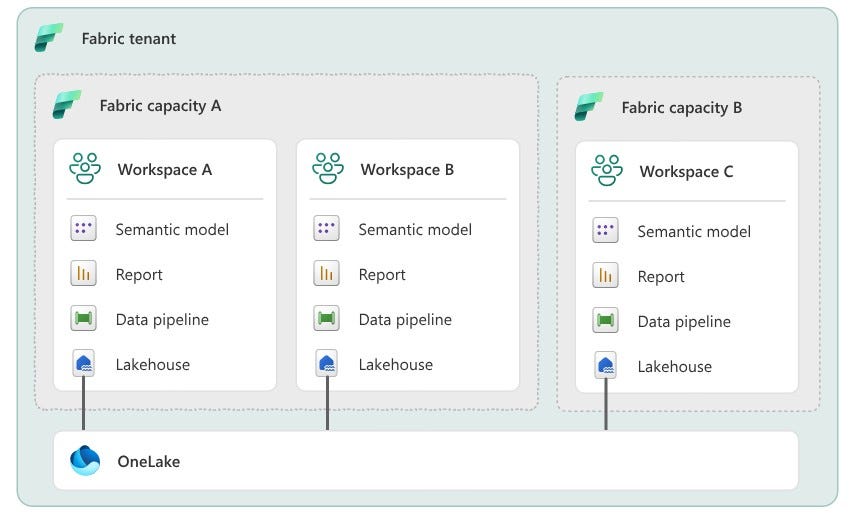Viewport: 861px width, 515px height.
Task: Click the 'OneLake' label text
Action: tap(149, 462)
